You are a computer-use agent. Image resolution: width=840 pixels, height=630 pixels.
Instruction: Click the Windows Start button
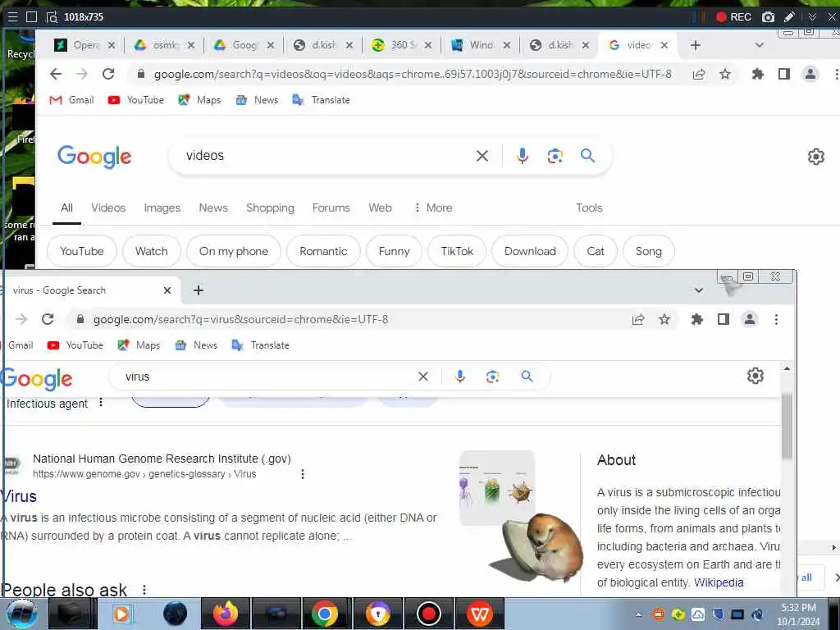(22, 614)
